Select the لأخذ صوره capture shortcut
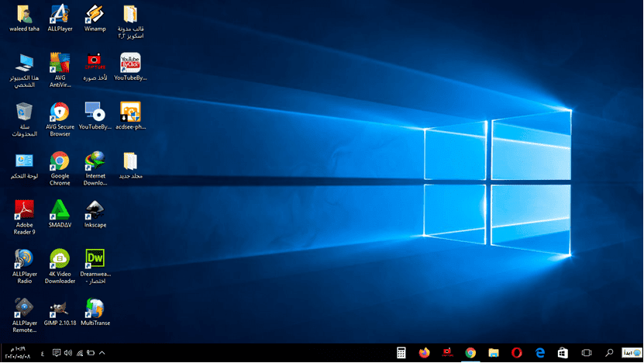644x363 pixels. (x=95, y=67)
